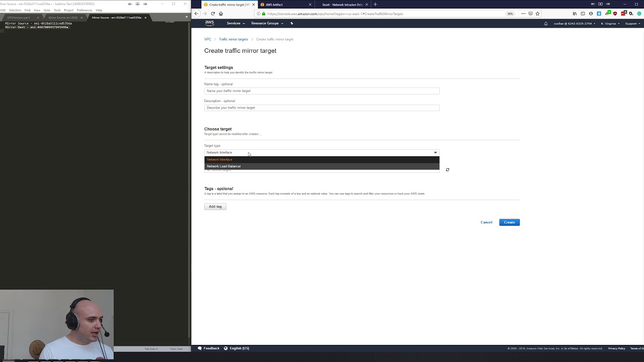Click Plain Text syntax in Sublime status bar
The height and width of the screenshot is (362, 644).
pyautogui.click(x=176, y=349)
